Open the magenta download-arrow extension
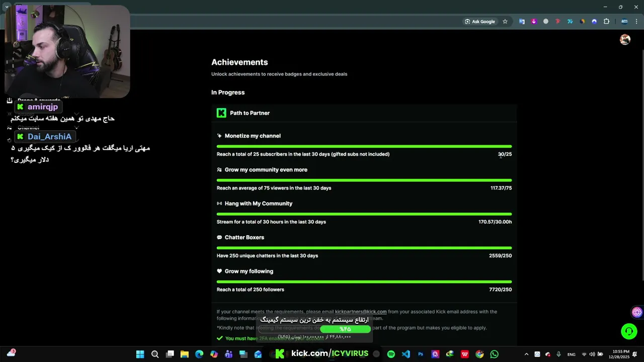Image resolution: width=644 pixels, height=362 pixels. click(x=534, y=22)
